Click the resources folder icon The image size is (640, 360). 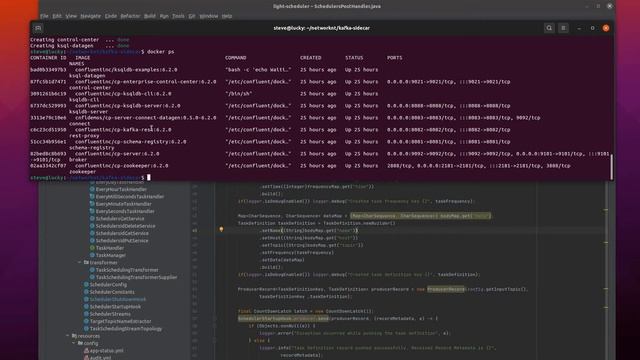pos(74,336)
